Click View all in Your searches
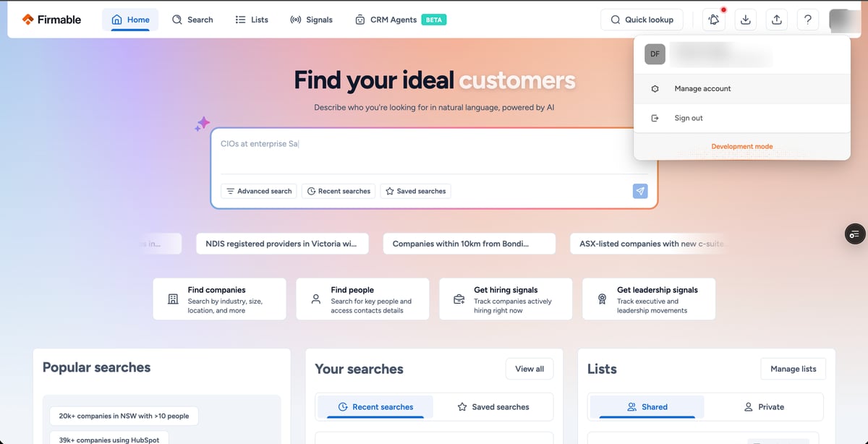 529,369
